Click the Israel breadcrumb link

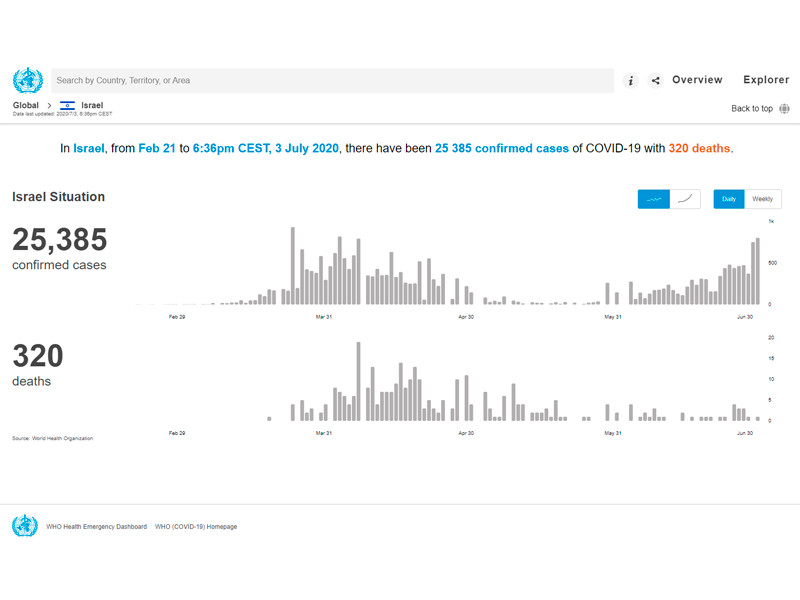(92, 105)
